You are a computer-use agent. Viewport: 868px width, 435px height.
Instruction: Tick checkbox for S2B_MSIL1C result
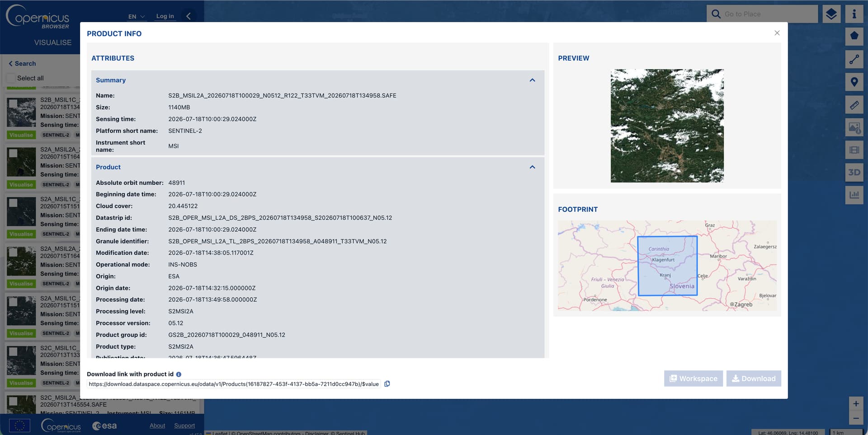pyautogui.click(x=14, y=104)
